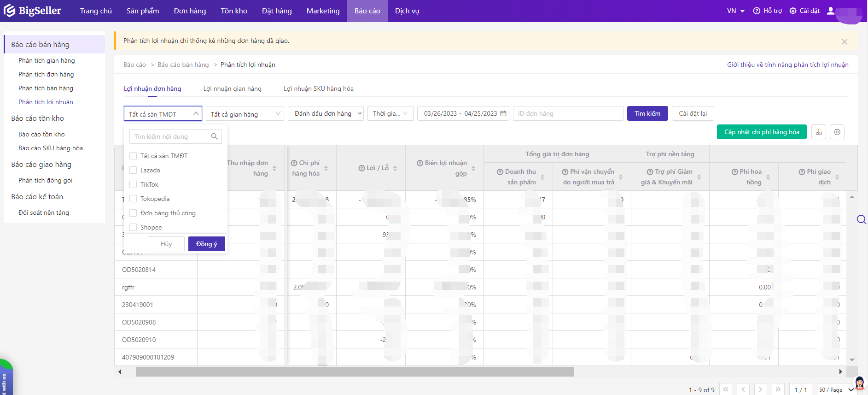868x395 pixels.
Task: Open the user account avatar icon
Action: (x=830, y=11)
